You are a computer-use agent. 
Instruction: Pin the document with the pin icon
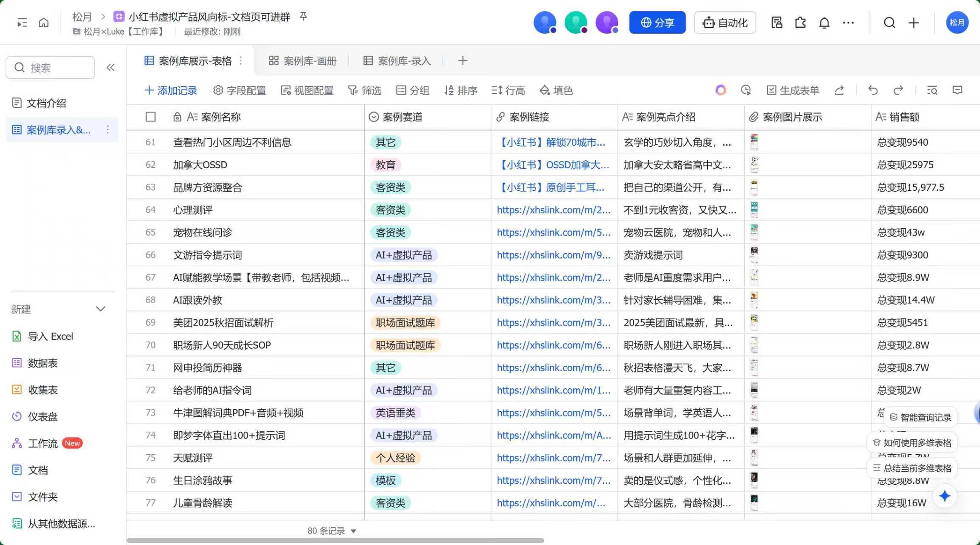(x=303, y=17)
